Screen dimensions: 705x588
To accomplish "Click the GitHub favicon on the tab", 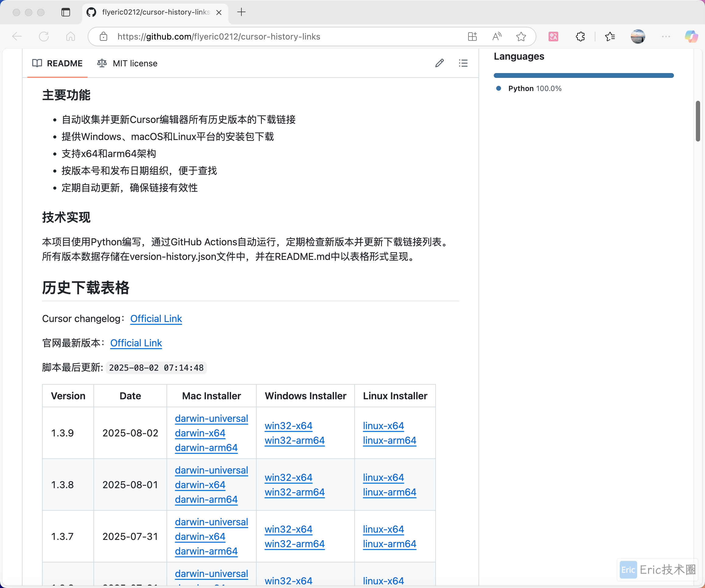I will pyautogui.click(x=91, y=12).
